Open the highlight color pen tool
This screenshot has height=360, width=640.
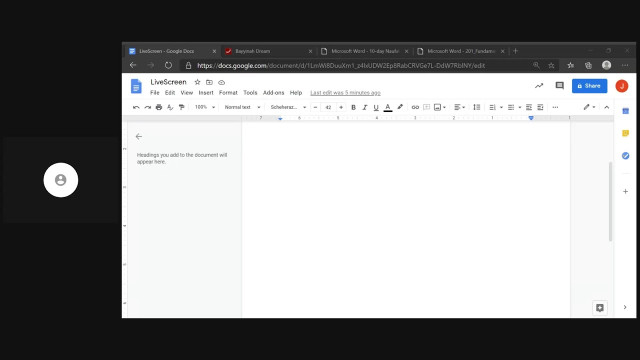[x=400, y=107]
